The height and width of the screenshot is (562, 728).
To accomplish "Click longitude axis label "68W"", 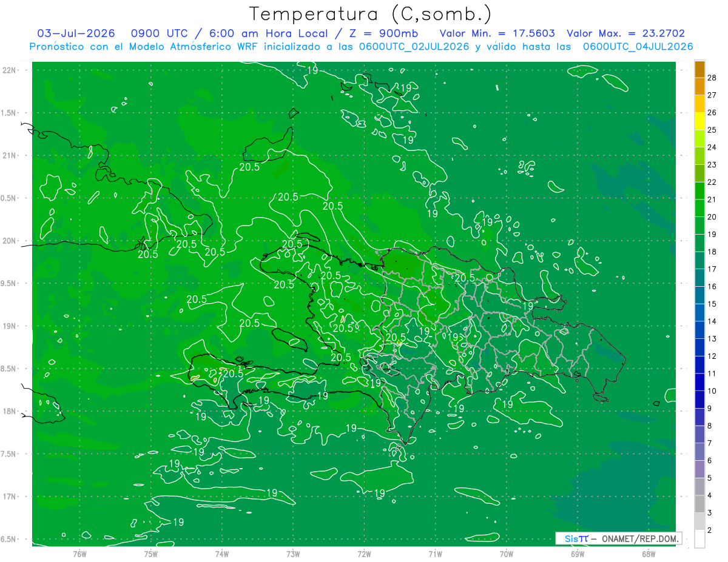I will click(648, 554).
